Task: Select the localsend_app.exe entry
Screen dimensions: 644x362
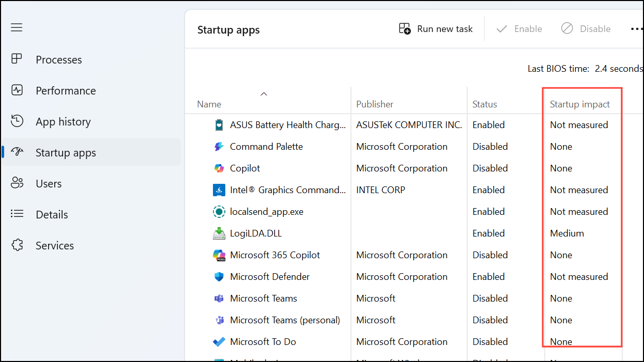Action: tap(414, 212)
